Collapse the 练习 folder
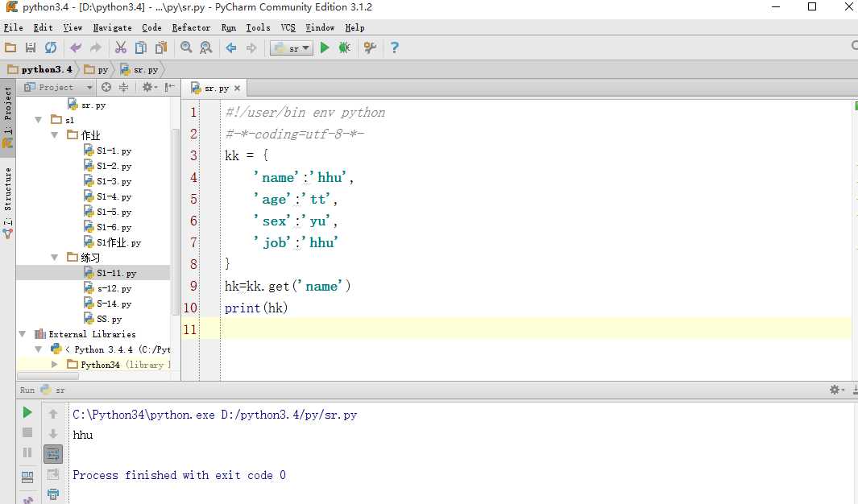Image resolution: width=858 pixels, height=504 pixels. tap(54, 258)
